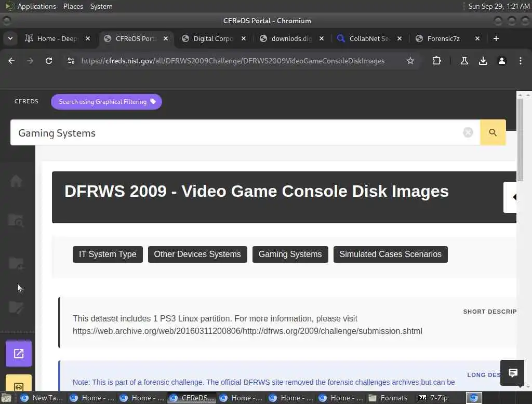532x404 pixels.
Task: Open the Downloads icon
Action: (483, 61)
